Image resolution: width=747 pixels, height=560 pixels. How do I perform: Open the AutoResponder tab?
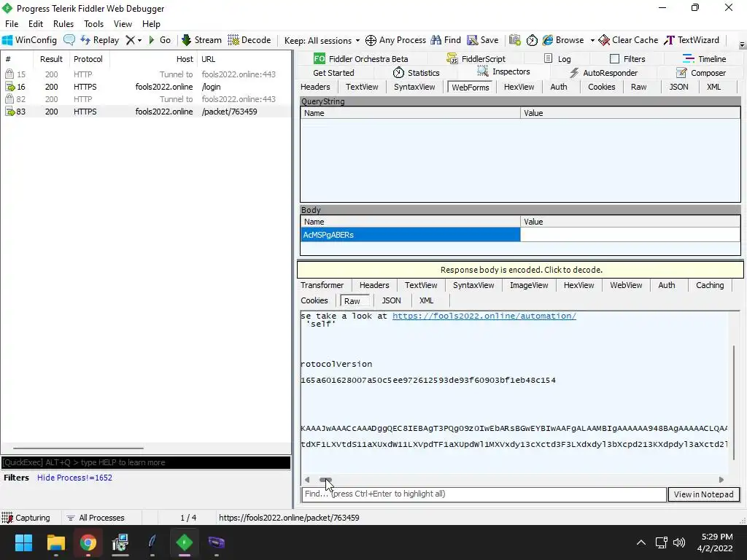coord(603,73)
